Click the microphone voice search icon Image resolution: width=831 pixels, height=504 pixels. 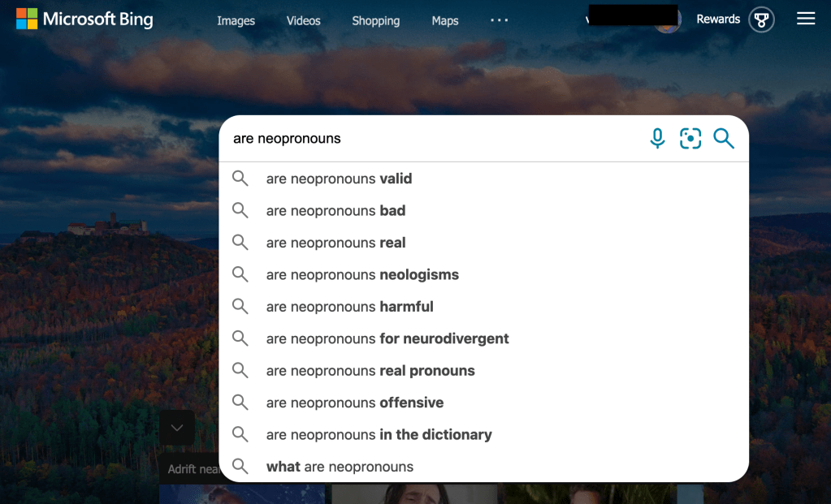point(657,139)
